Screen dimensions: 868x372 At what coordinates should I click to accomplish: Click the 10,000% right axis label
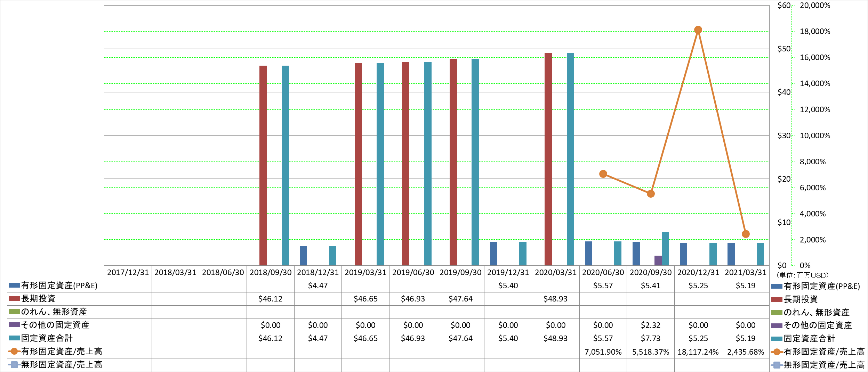[x=815, y=135]
